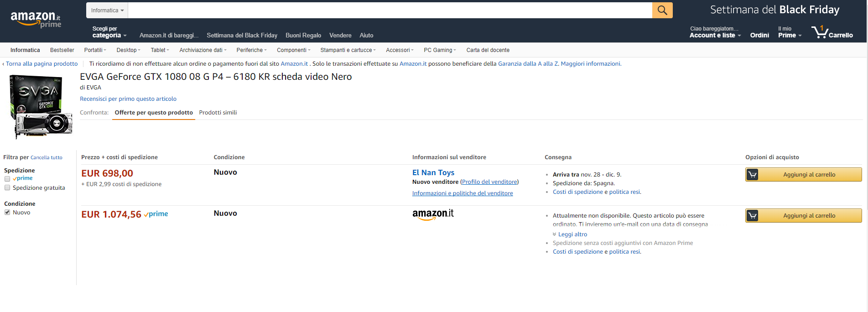
Task: Click the prime badge next to EUR 1.074,56
Action: tap(156, 214)
